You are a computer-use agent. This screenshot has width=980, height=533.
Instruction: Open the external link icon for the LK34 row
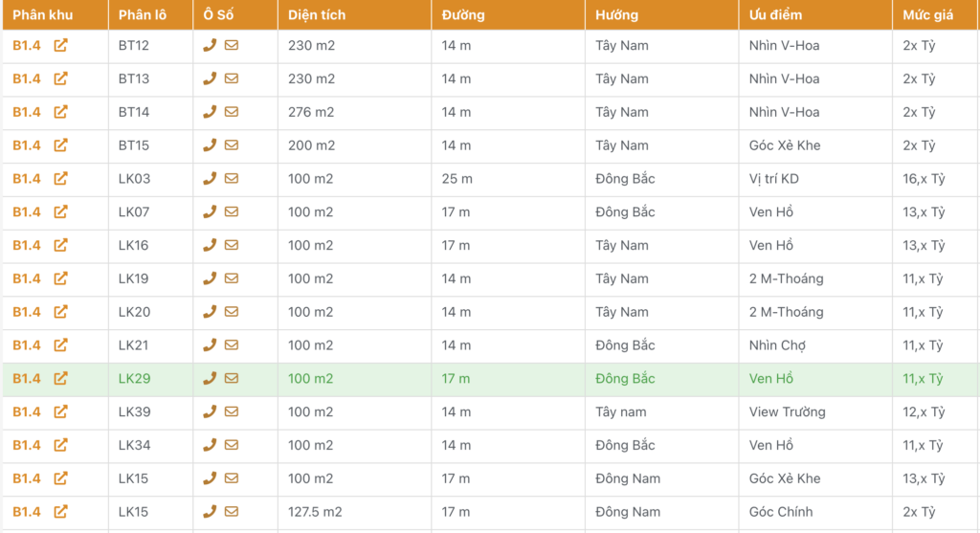60,445
